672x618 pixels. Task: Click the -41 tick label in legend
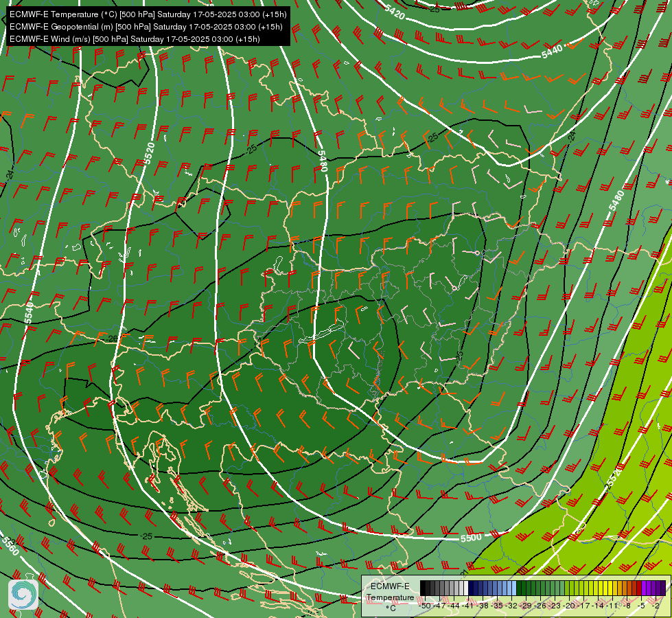click(x=468, y=606)
